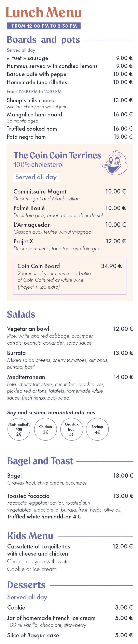Open the Boards and pots section heading
Screen dimensions: 138x644
coord(43,40)
